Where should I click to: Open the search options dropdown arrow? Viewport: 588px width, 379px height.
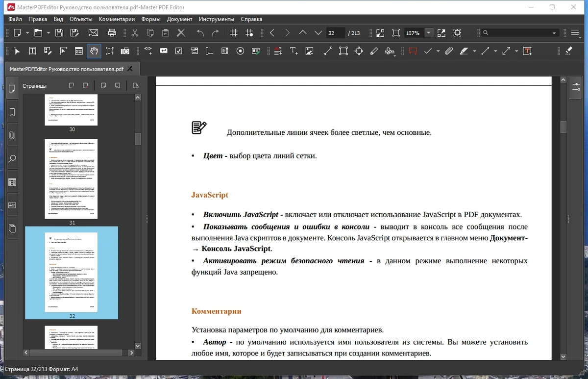[555, 33]
